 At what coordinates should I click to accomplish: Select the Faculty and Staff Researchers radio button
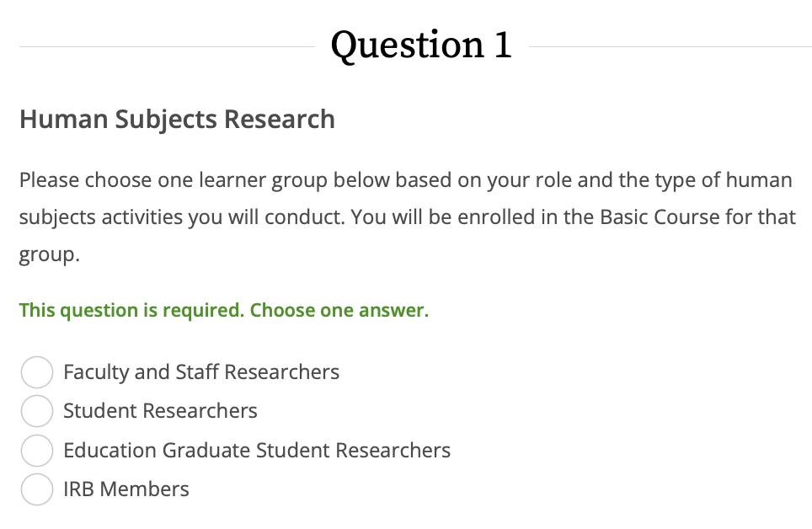click(37, 372)
